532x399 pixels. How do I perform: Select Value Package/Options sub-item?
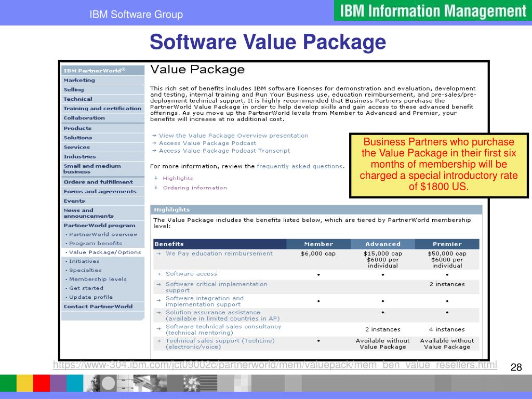(104, 252)
